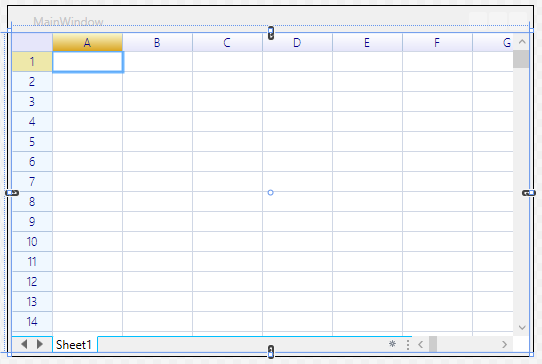Click the horizontal scrollbar right arrow
This screenshot has height=364, width=542.
coord(504,344)
